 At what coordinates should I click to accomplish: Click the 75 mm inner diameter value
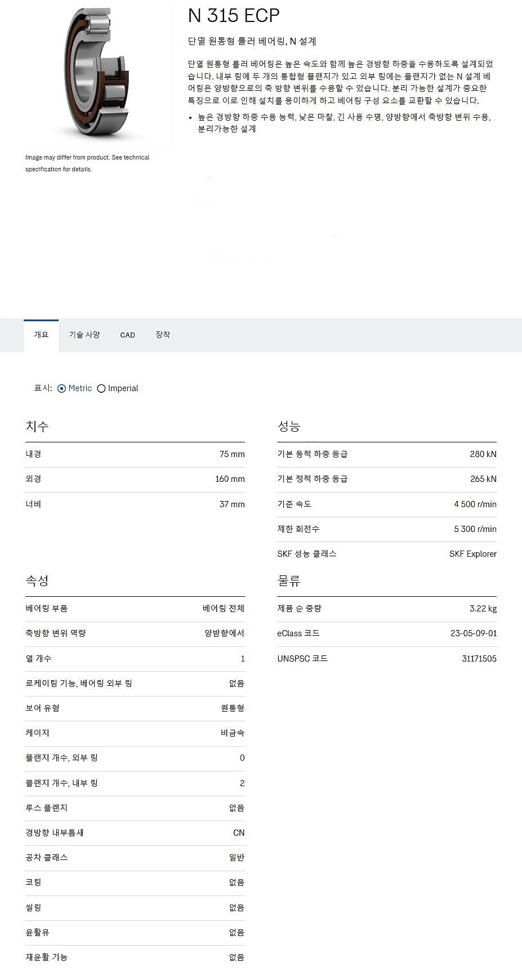232,454
